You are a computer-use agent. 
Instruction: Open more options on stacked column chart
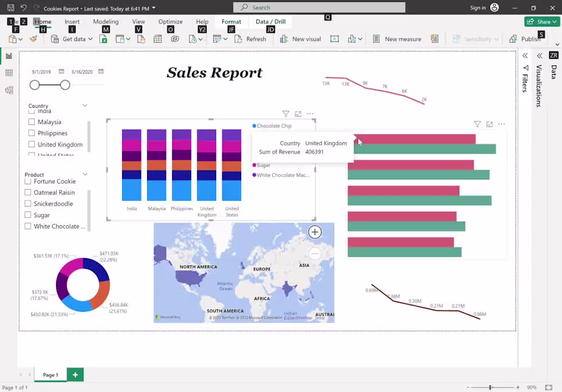coord(310,113)
